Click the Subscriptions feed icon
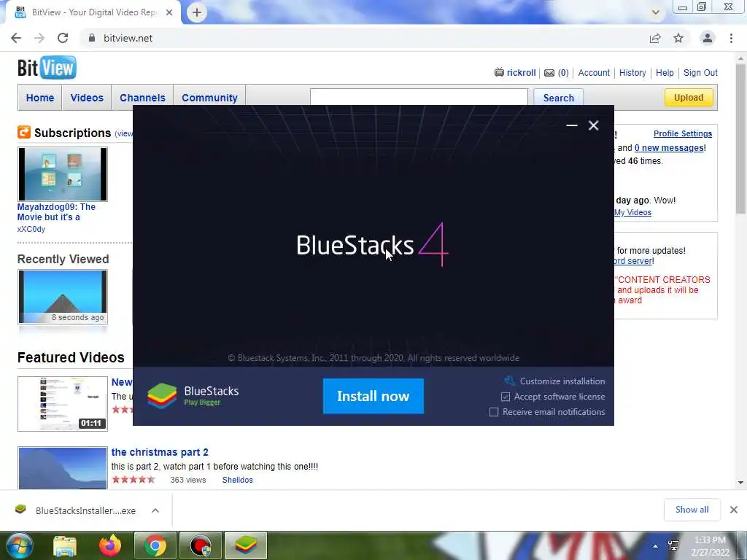Image resolution: width=747 pixels, height=560 pixels. pyautogui.click(x=24, y=132)
